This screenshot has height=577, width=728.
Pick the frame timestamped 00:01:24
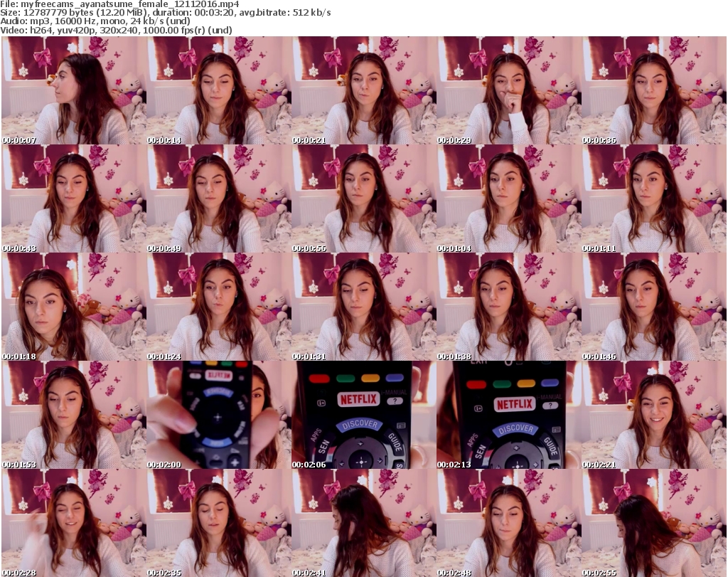(x=219, y=307)
